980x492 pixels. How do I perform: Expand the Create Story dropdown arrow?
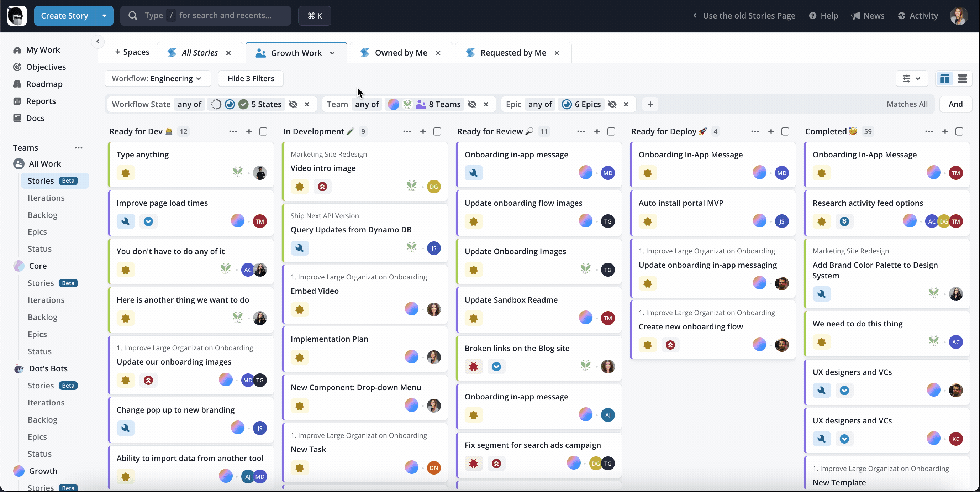[104, 16]
